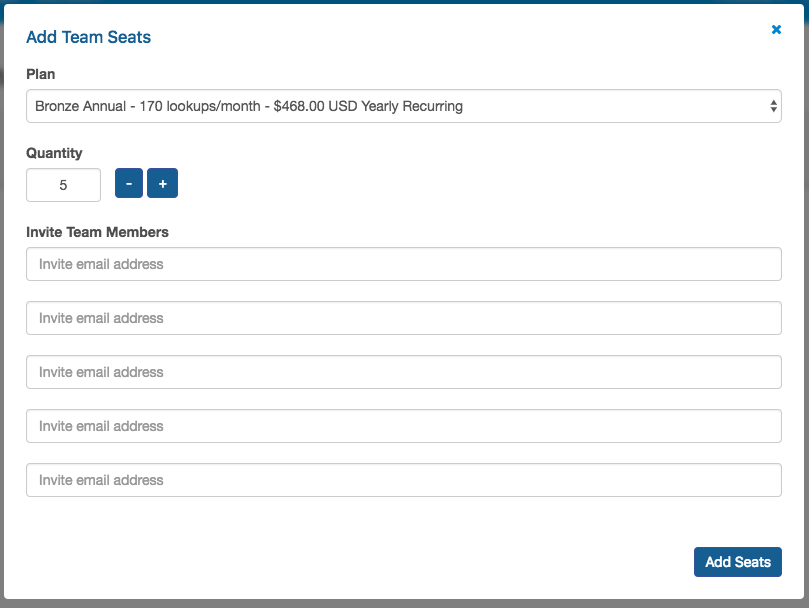
Task: Decrease seat quantity with minus button
Action: click(x=128, y=183)
